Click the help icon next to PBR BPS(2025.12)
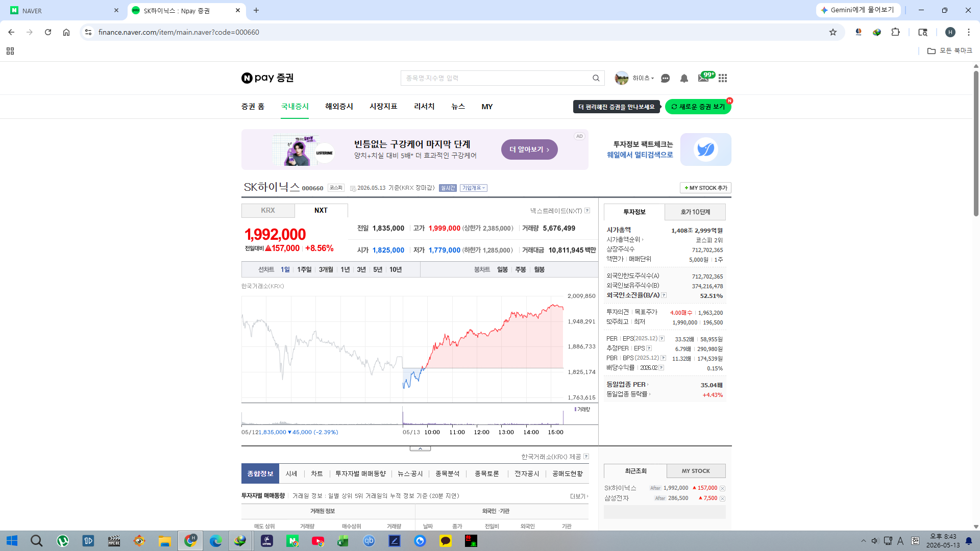This screenshot has height=551, width=980. (x=663, y=358)
